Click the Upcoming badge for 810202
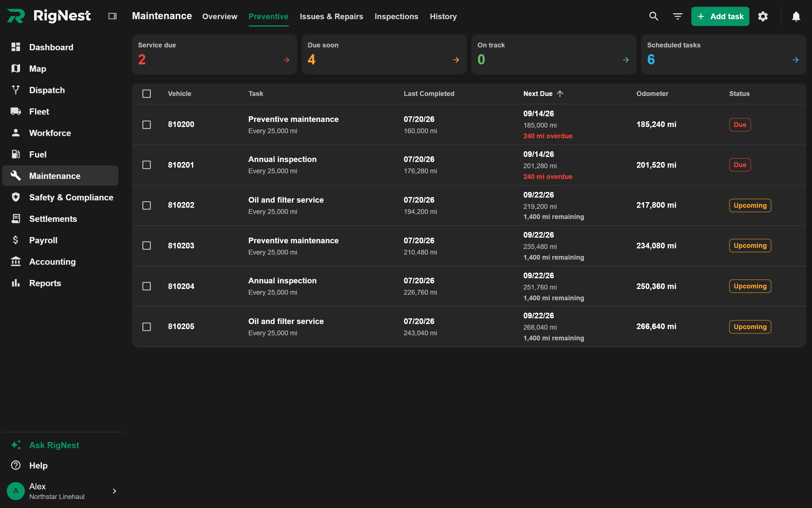This screenshot has height=508, width=812. point(750,205)
